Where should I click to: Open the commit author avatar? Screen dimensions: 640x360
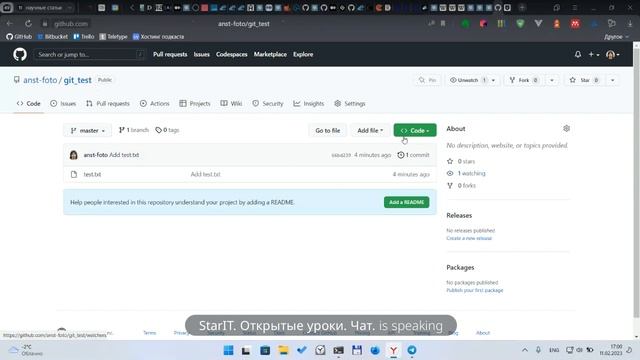73,155
